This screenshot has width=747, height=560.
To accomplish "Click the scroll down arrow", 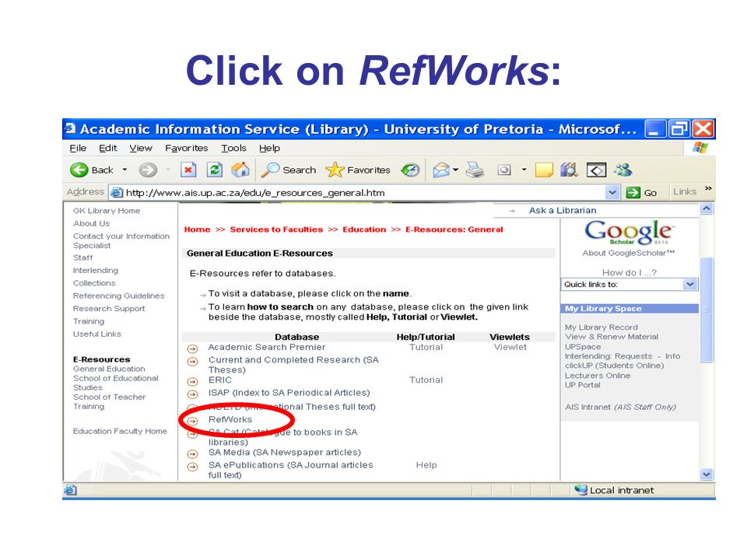I will 707,474.
